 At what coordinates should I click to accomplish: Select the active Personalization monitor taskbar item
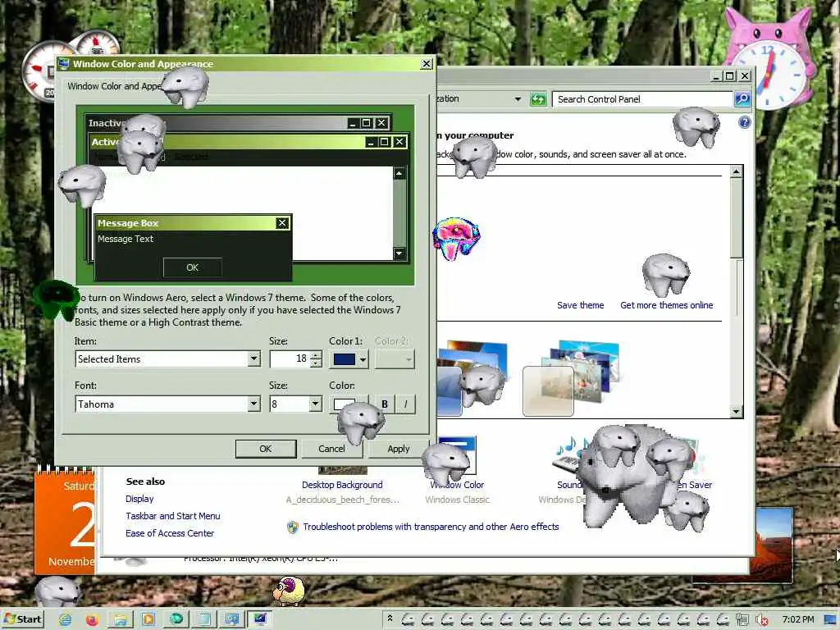click(260, 619)
